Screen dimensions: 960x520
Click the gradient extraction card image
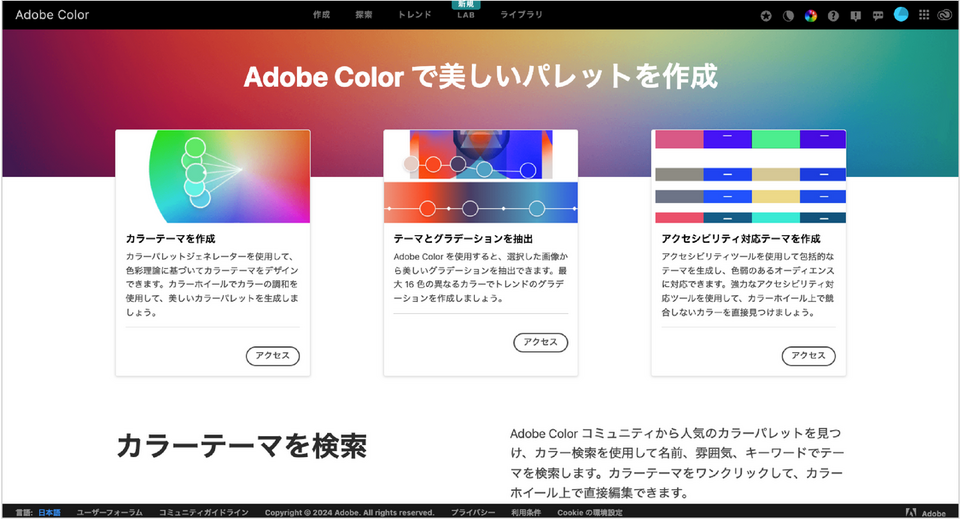tap(481, 176)
